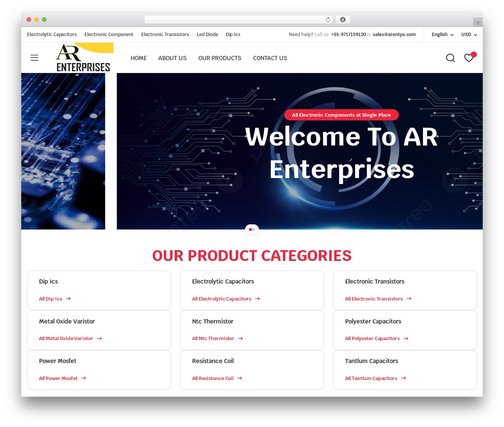Click the Led Diode top bar link

click(x=208, y=35)
